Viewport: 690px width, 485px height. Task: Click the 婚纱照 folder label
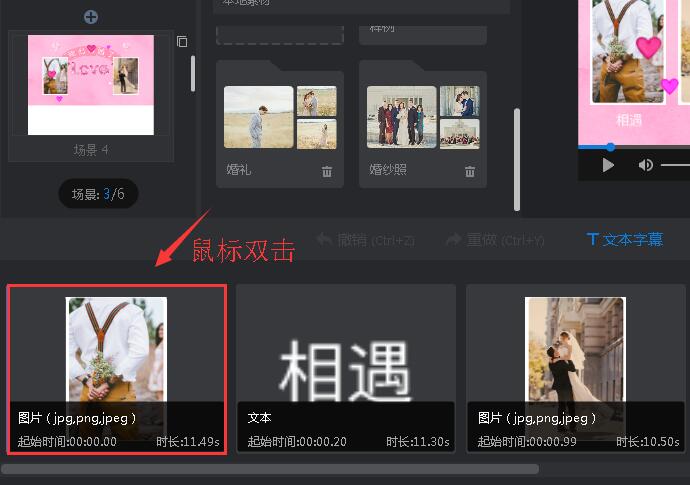click(388, 169)
